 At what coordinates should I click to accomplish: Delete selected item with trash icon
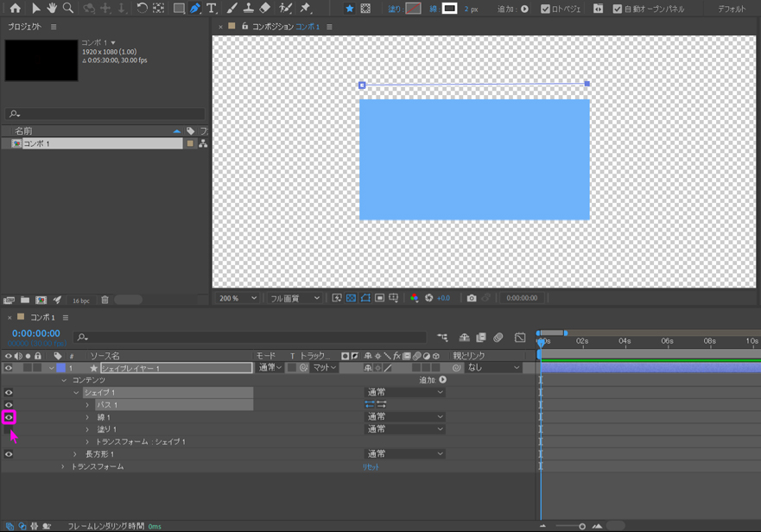[x=105, y=300]
